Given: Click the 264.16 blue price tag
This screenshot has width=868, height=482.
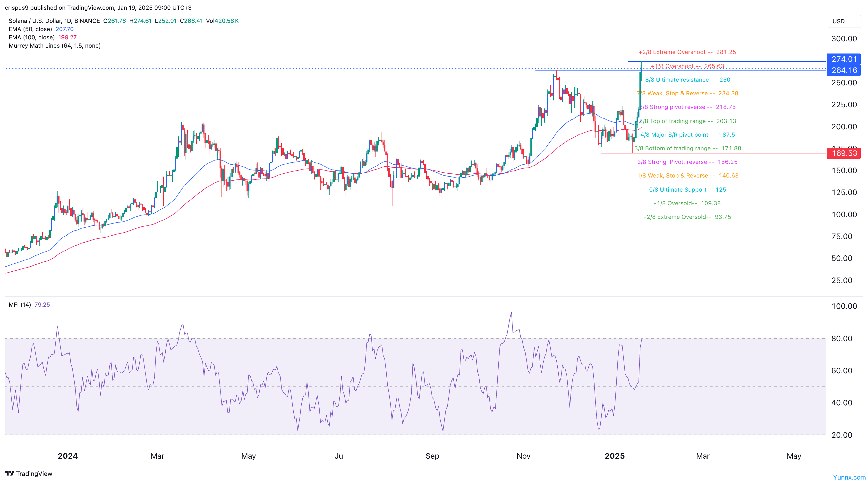Looking at the screenshot, I should click(843, 70).
